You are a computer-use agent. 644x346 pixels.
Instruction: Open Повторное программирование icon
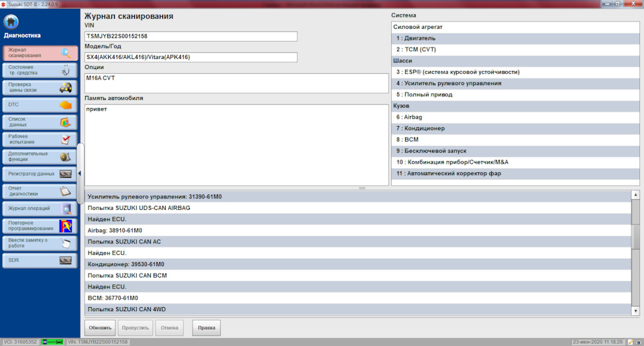click(66, 226)
